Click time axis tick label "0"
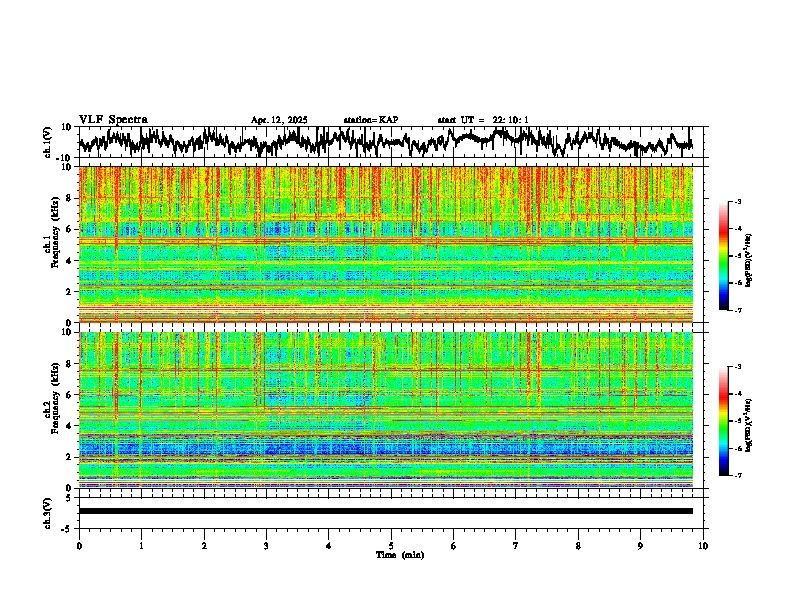Screen dimensions: 792x612 pyautogui.click(x=79, y=546)
